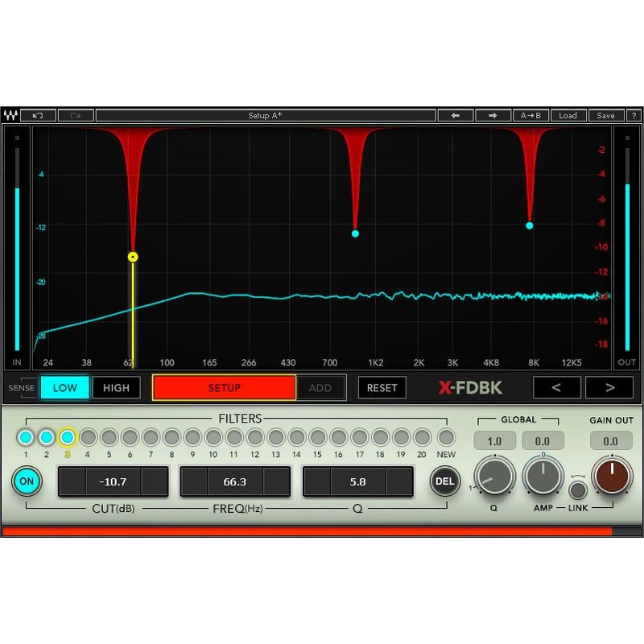Load next preset with right arrow
Image resolution: width=644 pixels, height=644 pixels.
tap(493, 116)
